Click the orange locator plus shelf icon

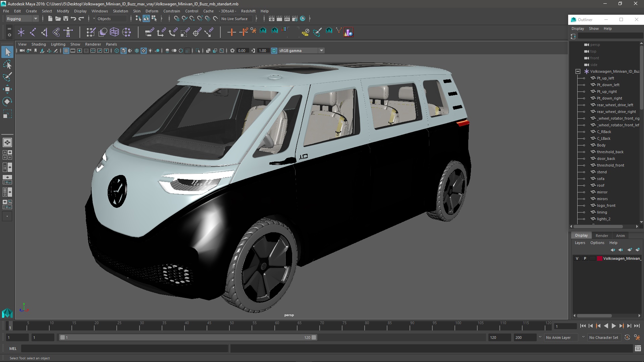point(231,32)
